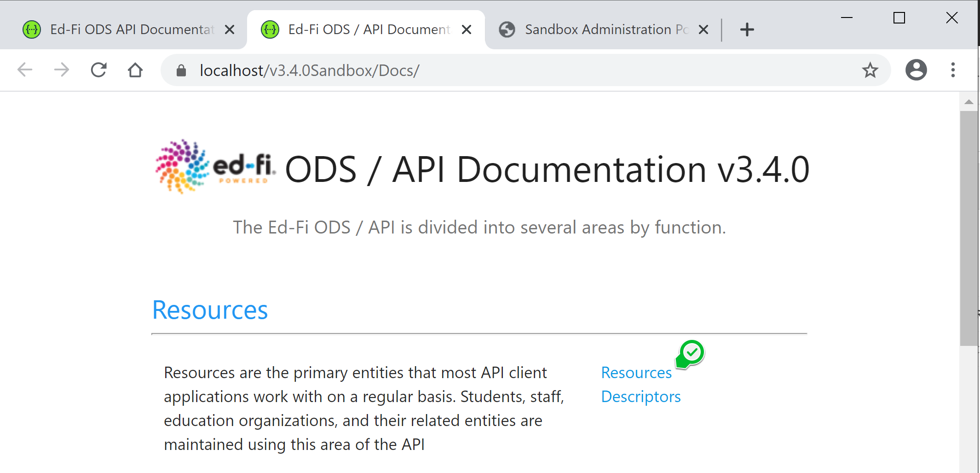View site info via the lock icon

click(181, 70)
